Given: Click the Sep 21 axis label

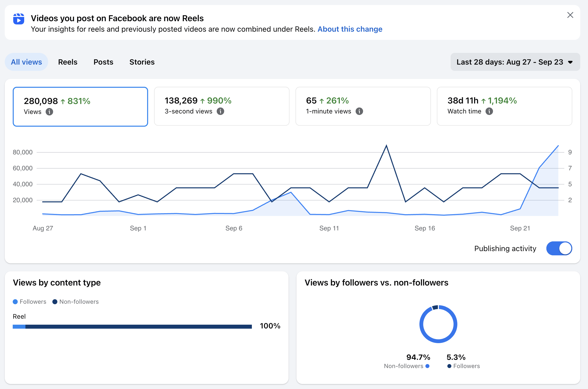Looking at the screenshot, I should point(520,228).
